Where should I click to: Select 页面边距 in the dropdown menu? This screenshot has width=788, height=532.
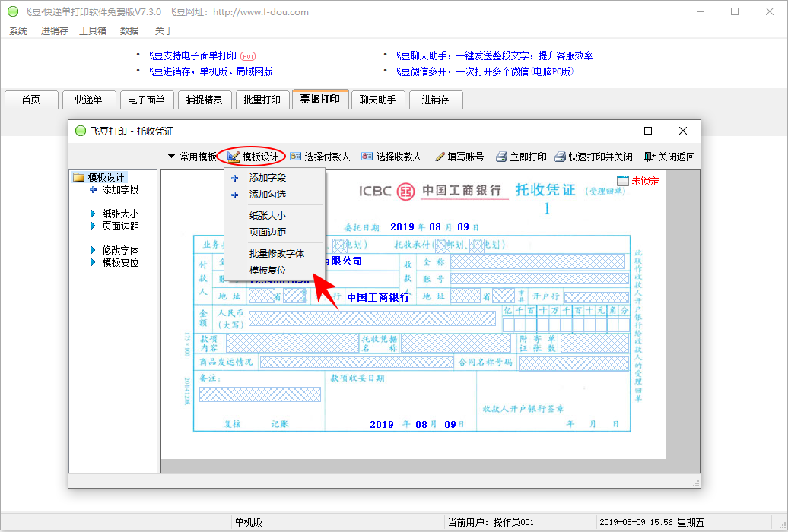click(275, 232)
